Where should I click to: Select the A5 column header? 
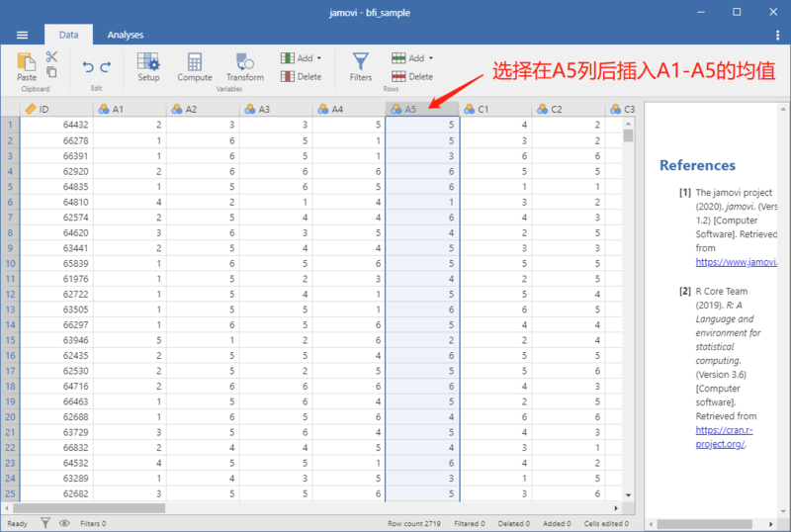[x=422, y=109]
